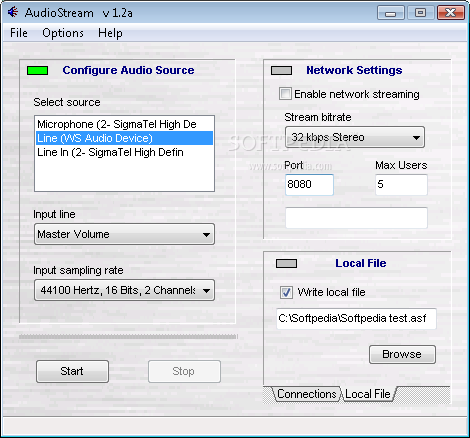Open the Input sampling rate dropdown
The image size is (470, 438).
pos(124,290)
